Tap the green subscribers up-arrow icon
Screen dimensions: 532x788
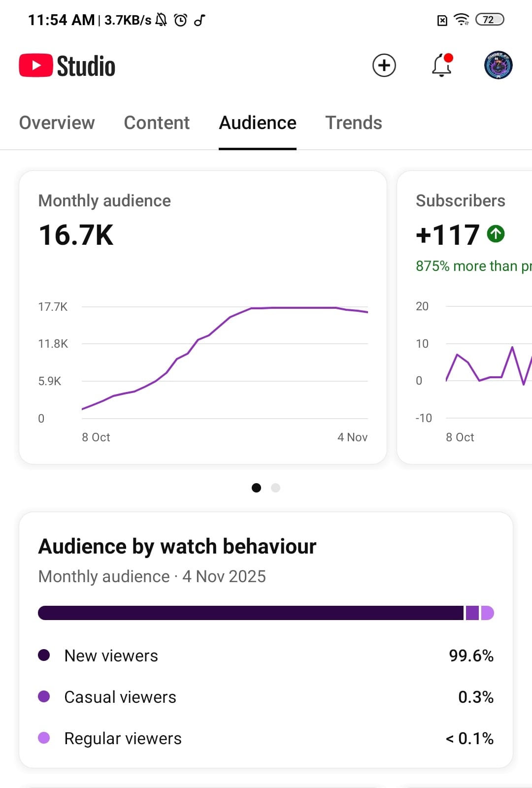tap(496, 233)
